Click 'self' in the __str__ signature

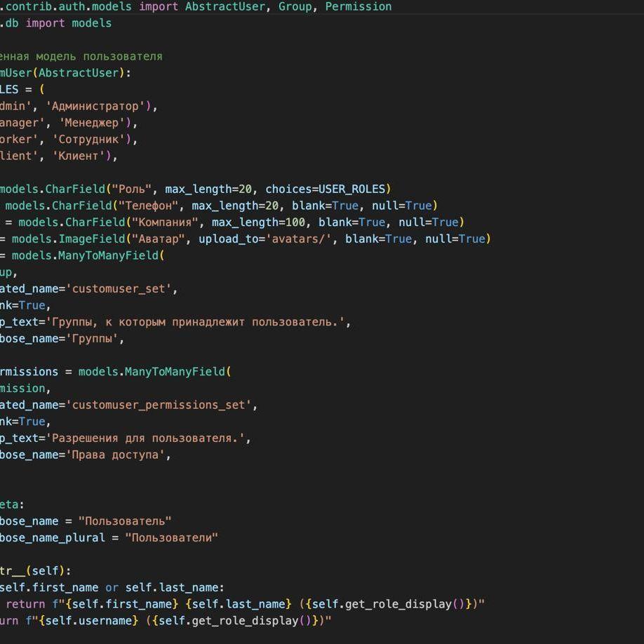pos(45,571)
